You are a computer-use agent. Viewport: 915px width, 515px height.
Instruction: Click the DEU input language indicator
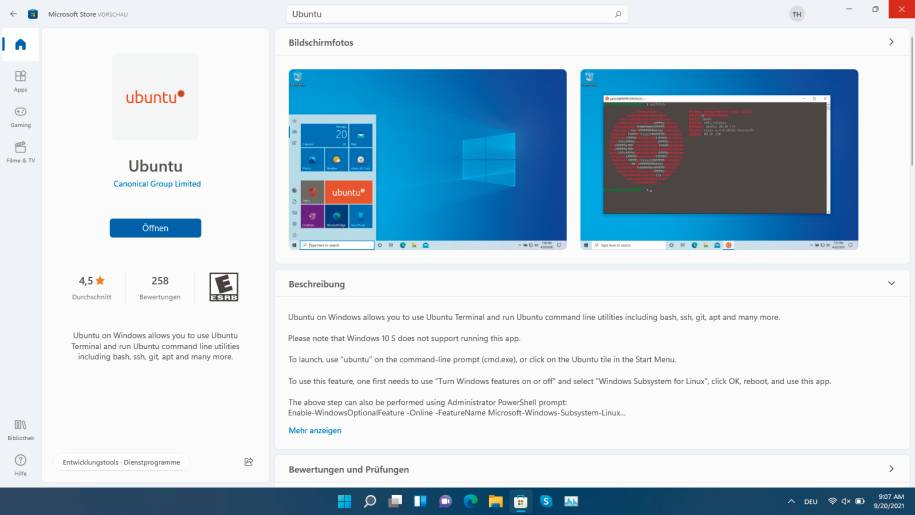[811, 502]
